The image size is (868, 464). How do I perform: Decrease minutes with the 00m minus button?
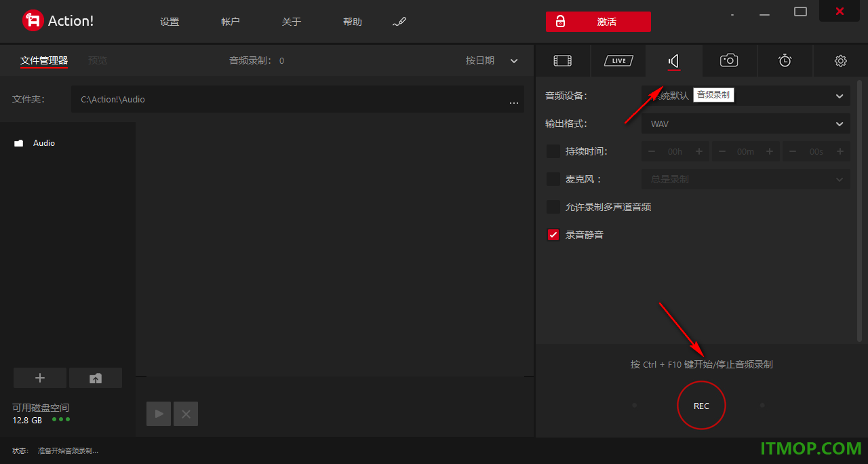click(722, 151)
